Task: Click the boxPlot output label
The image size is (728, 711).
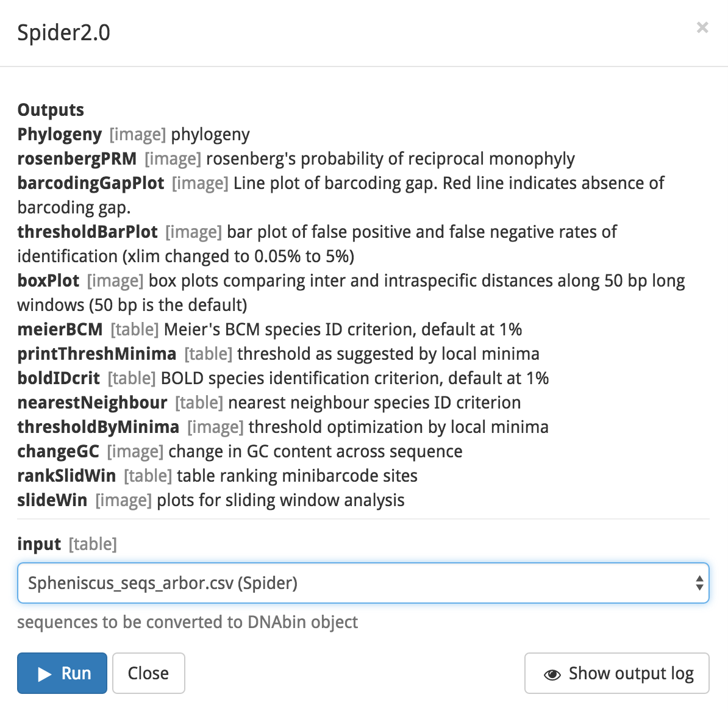Action: click(48, 280)
